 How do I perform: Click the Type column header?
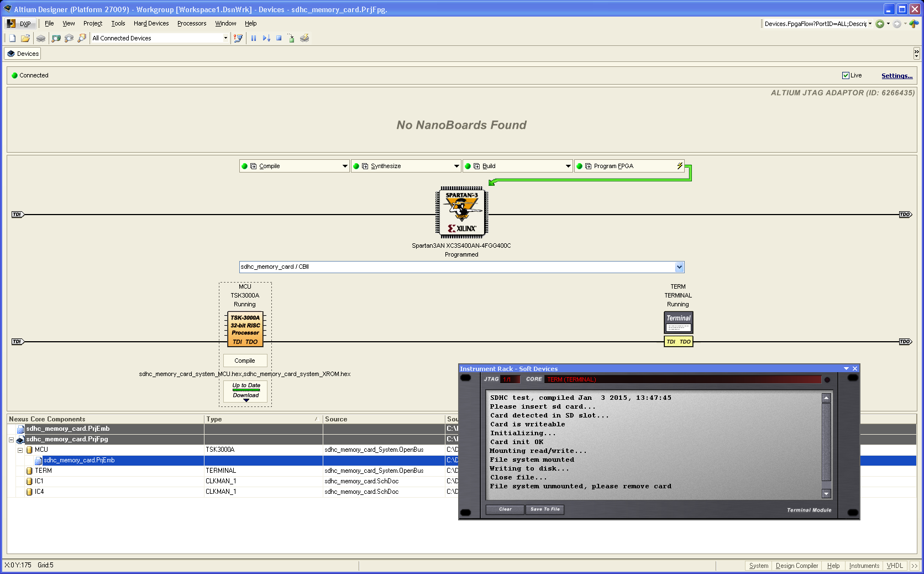[263, 419]
